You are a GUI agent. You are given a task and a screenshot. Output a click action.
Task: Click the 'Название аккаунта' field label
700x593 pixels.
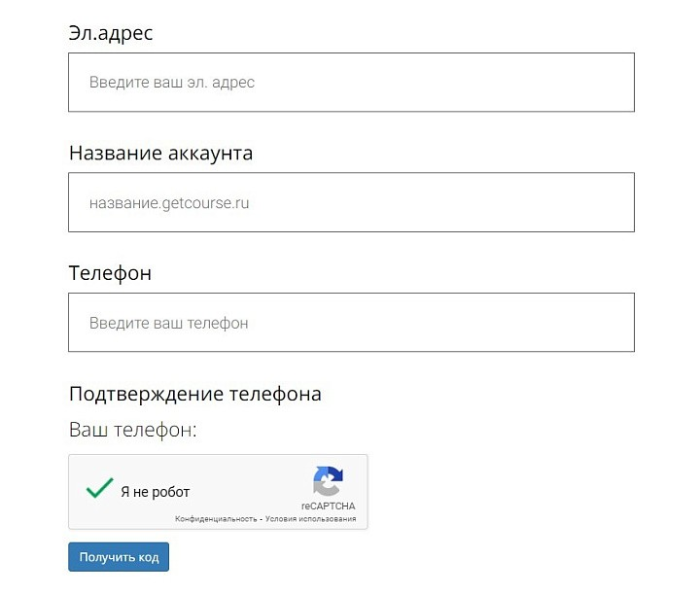pos(160,154)
